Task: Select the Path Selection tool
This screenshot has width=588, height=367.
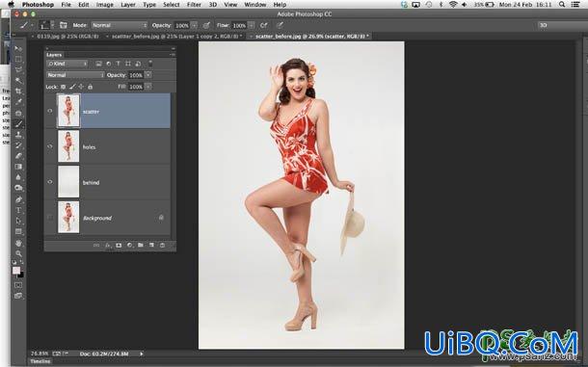Action: click(18, 221)
